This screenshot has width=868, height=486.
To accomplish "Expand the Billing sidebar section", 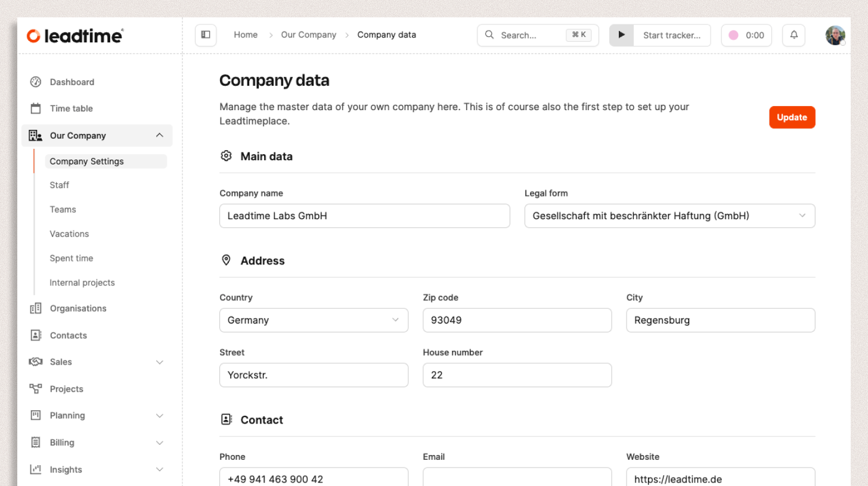I will [159, 443].
